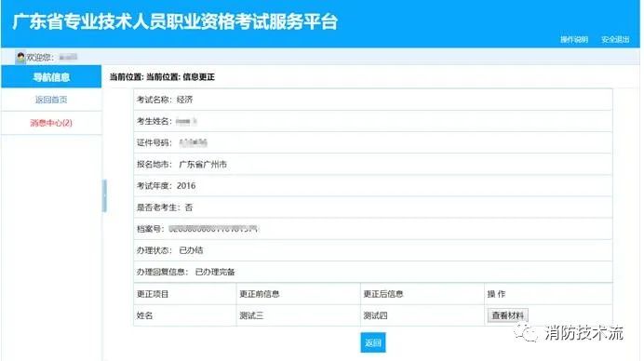The image size is (644, 361).
Task: Click the 报名地市 广东省广州市 row
Action: (x=373, y=165)
